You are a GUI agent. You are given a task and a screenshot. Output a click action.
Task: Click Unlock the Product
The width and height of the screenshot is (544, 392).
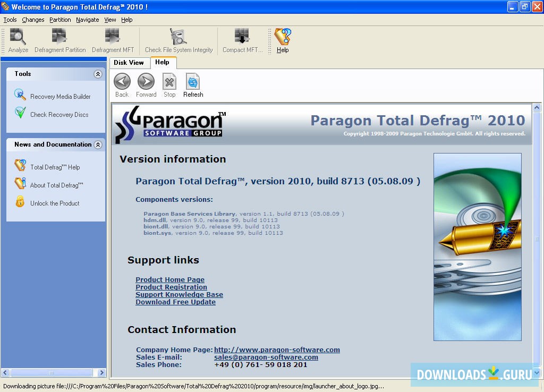coord(54,203)
